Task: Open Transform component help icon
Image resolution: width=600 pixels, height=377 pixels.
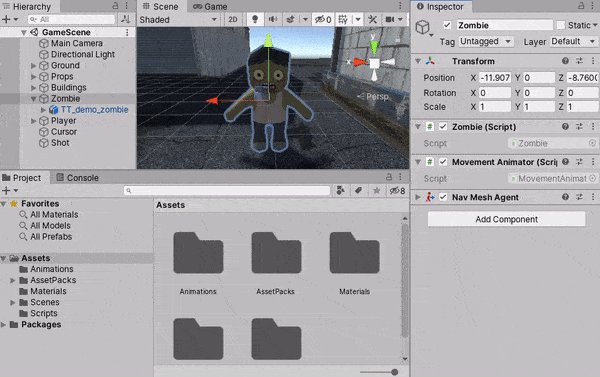Action: point(565,61)
